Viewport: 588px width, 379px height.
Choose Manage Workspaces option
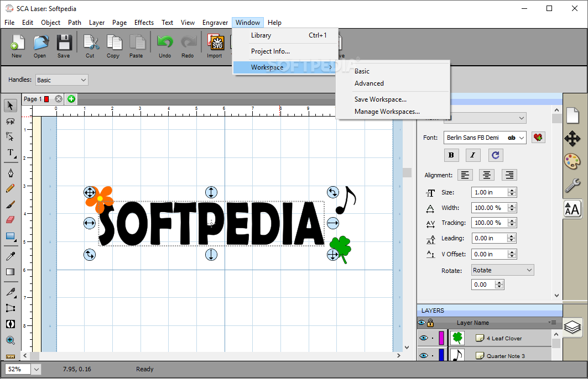pos(393,112)
